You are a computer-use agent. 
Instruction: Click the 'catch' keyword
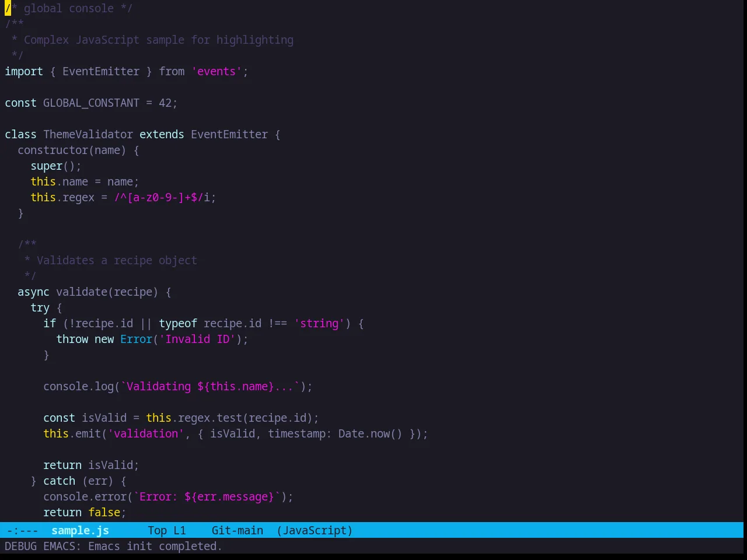click(x=59, y=481)
